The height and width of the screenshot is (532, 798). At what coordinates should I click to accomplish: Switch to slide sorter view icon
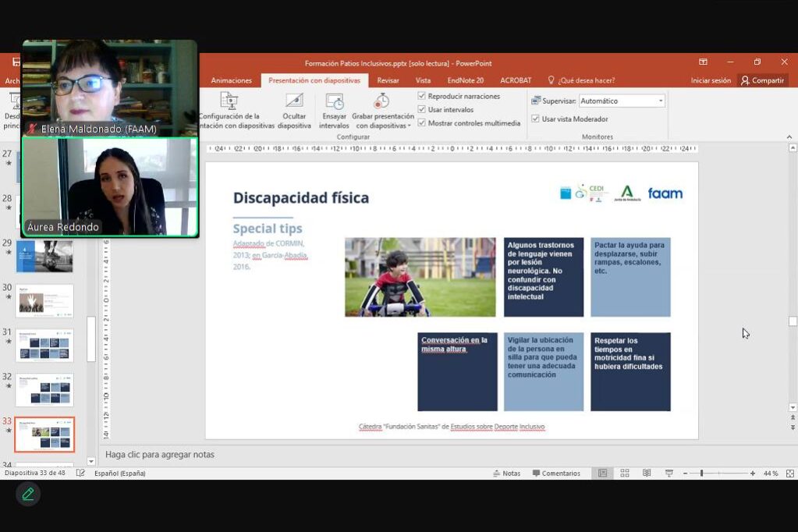[625, 473]
